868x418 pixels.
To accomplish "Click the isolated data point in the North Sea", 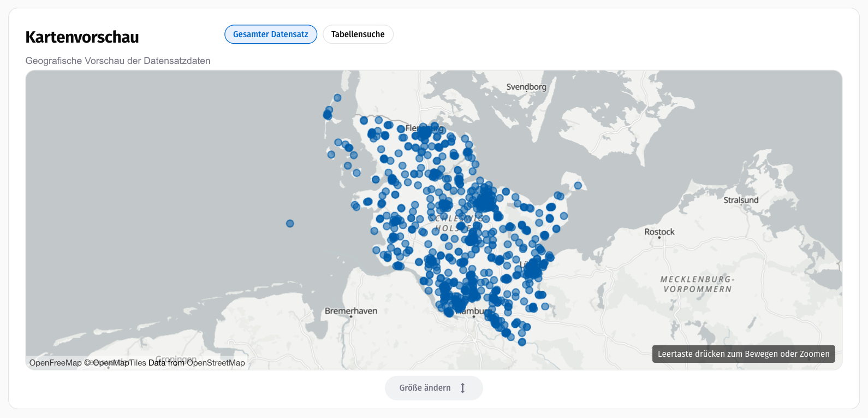I will point(290,223).
